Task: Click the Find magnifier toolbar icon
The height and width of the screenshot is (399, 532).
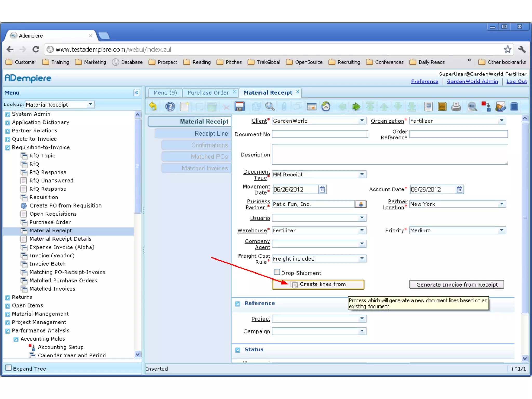Action: pos(270,107)
